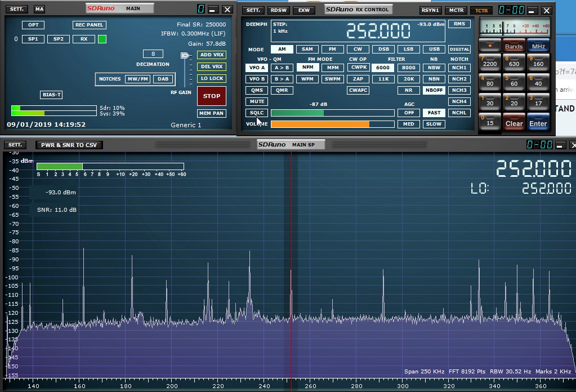This screenshot has height=392, width=576.
Task: Select 40 band key
Action: coord(538,83)
